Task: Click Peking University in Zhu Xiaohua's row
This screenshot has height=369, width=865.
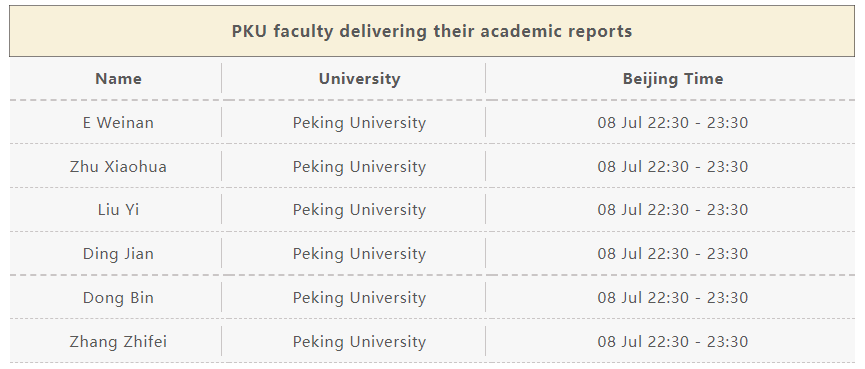Action: tap(359, 167)
